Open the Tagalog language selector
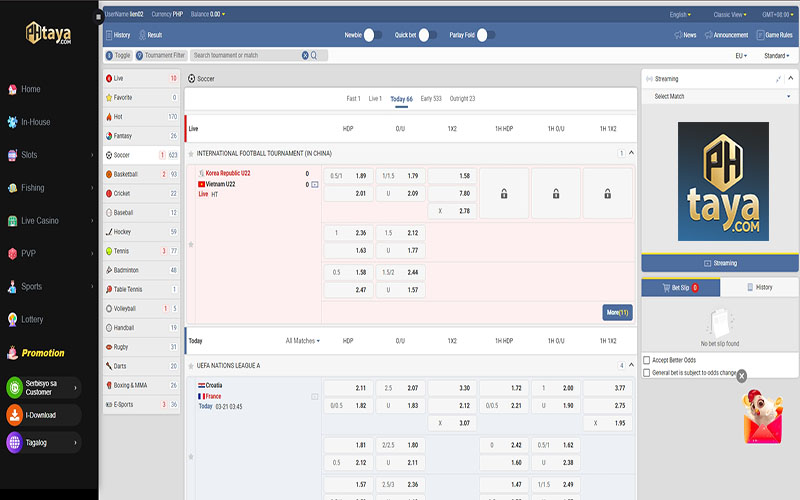 [44, 442]
